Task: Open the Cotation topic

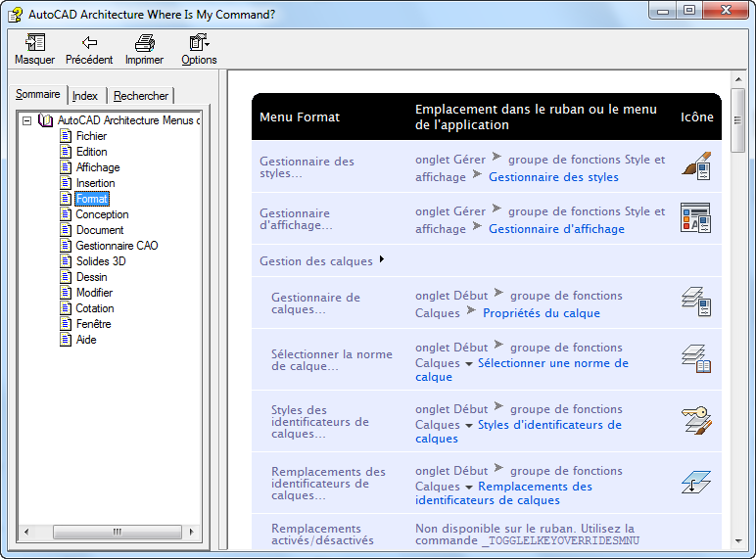Action: 94,308
